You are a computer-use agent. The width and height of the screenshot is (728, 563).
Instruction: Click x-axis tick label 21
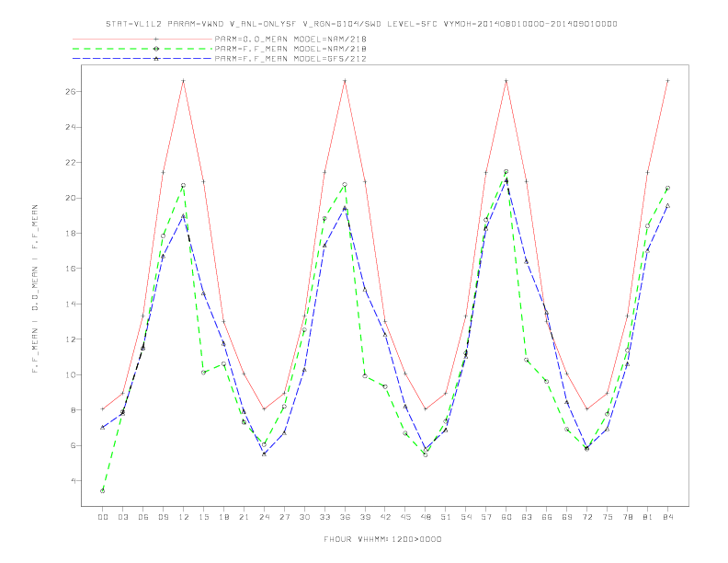244,517
